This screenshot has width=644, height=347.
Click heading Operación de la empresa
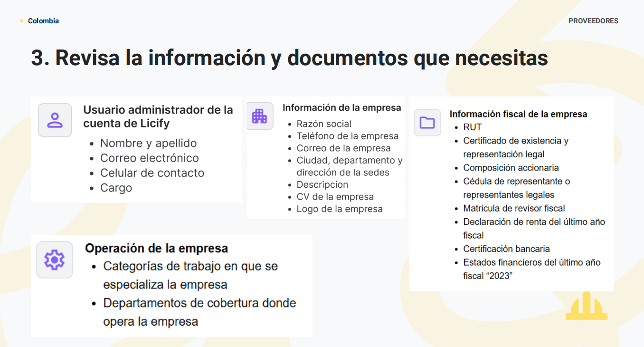click(156, 248)
